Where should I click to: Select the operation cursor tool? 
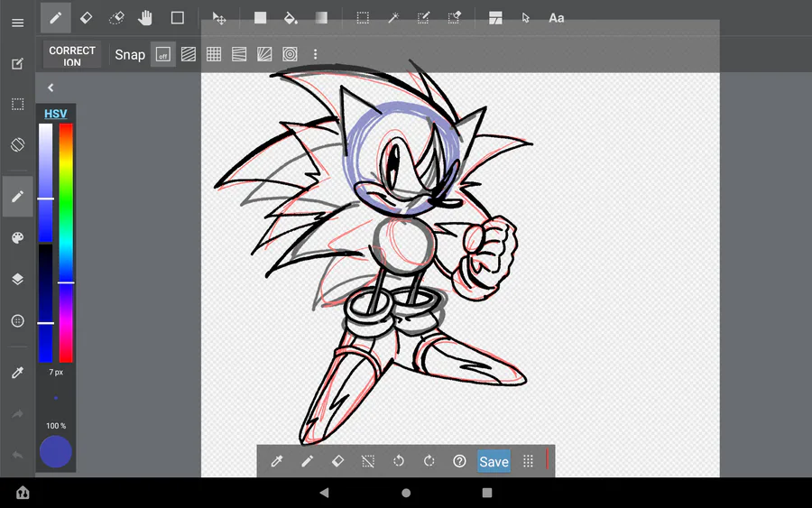[526, 18]
